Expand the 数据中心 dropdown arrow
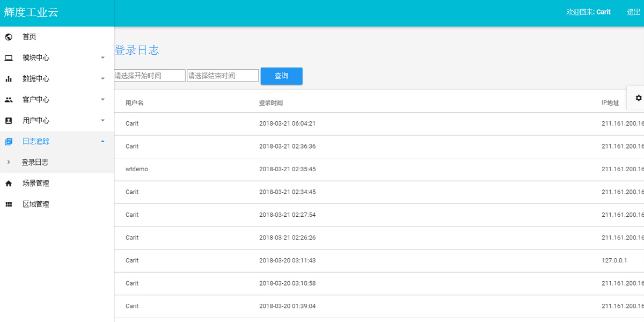This screenshot has width=644, height=322. pyautogui.click(x=103, y=78)
